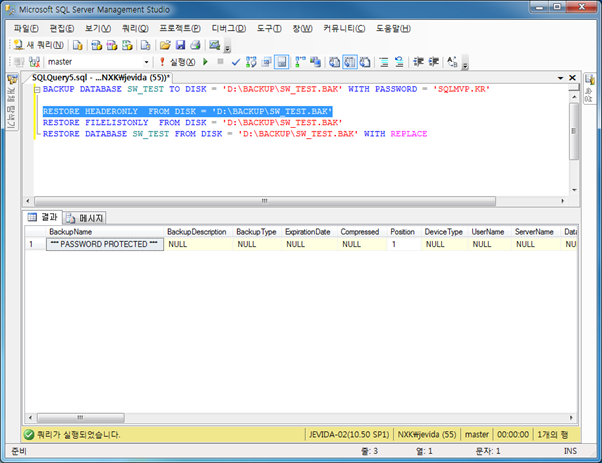Screen dimensions: 602x463
Task: Open the 창(W) menu
Action: pyautogui.click(x=302, y=28)
